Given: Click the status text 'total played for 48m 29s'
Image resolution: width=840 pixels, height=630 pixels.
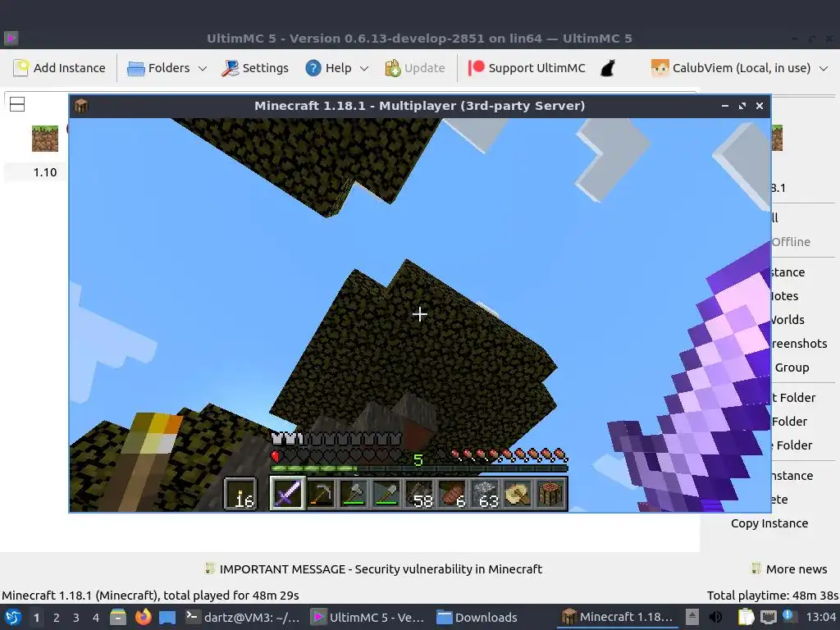Looking at the screenshot, I should point(231,596).
